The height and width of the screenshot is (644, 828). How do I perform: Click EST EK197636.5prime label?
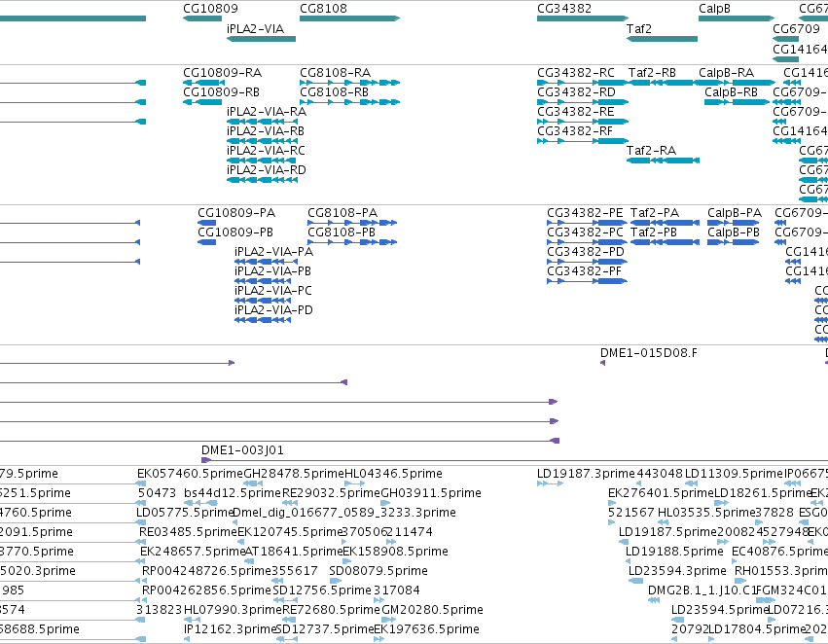(427, 629)
